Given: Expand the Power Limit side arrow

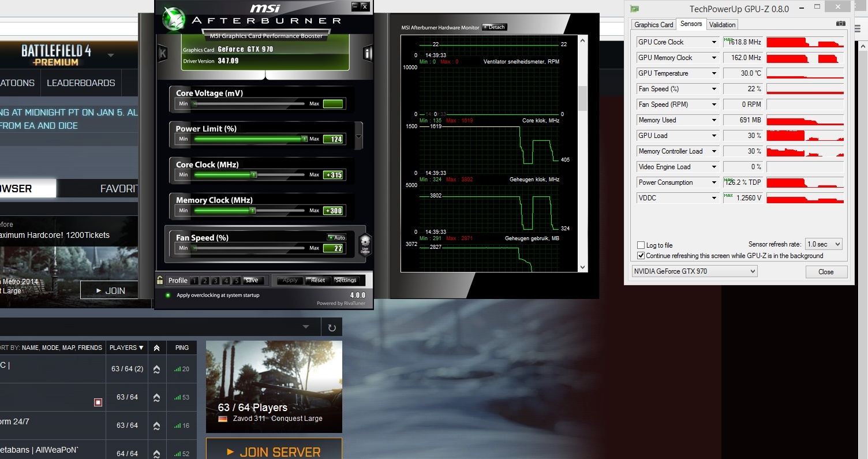Looking at the screenshot, I should [360, 137].
